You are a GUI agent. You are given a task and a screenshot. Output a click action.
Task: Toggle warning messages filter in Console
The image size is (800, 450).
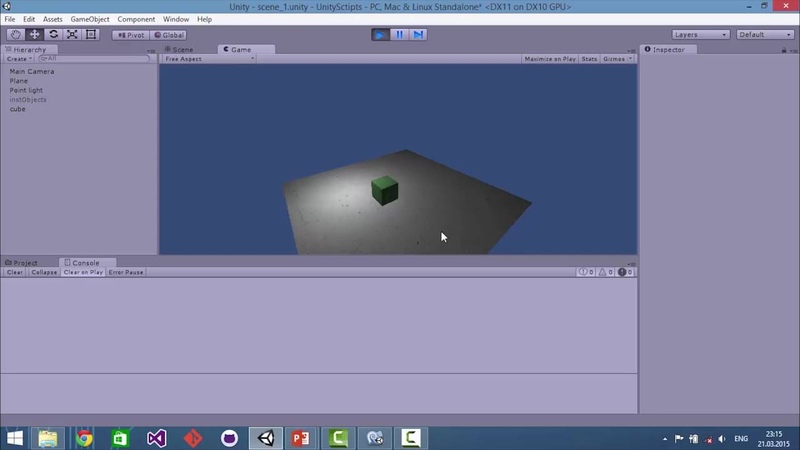tap(605, 272)
